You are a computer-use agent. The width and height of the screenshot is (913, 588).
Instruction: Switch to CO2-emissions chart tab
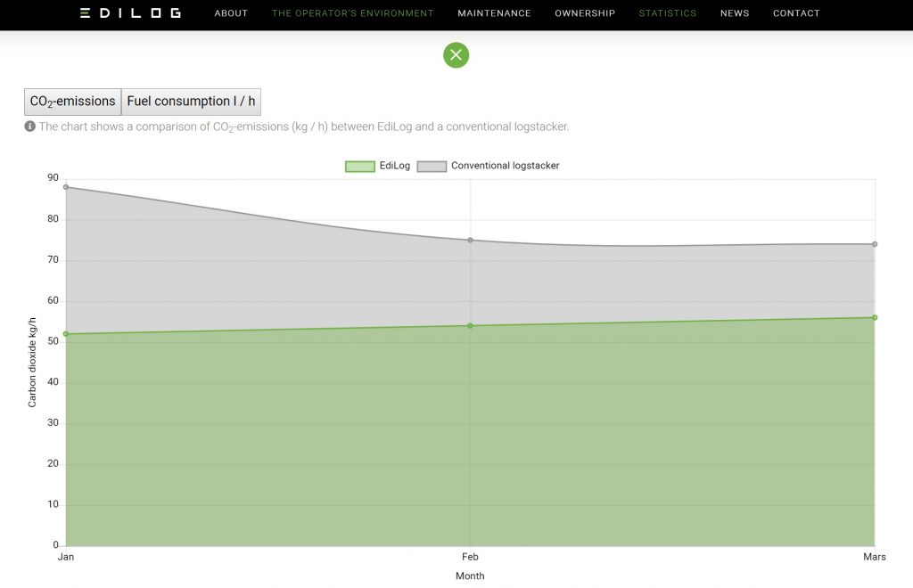coord(73,102)
